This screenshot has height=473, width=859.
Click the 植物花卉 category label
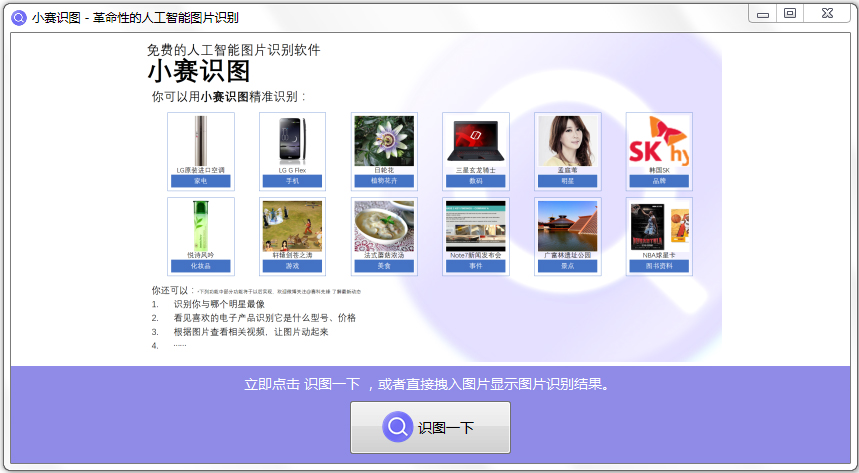(384, 181)
